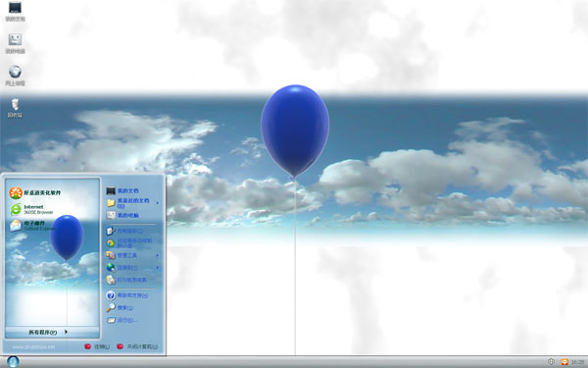Click the red Turn Off Computer button
588x368 pixels.
coord(137,346)
